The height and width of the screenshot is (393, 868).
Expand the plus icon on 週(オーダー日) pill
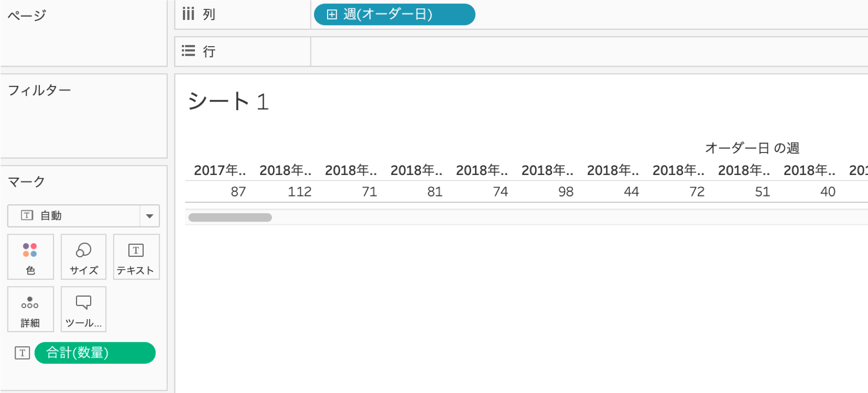click(x=332, y=15)
